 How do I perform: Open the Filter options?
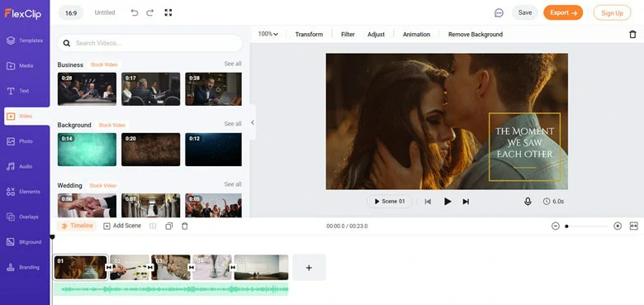pyautogui.click(x=348, y=35)
